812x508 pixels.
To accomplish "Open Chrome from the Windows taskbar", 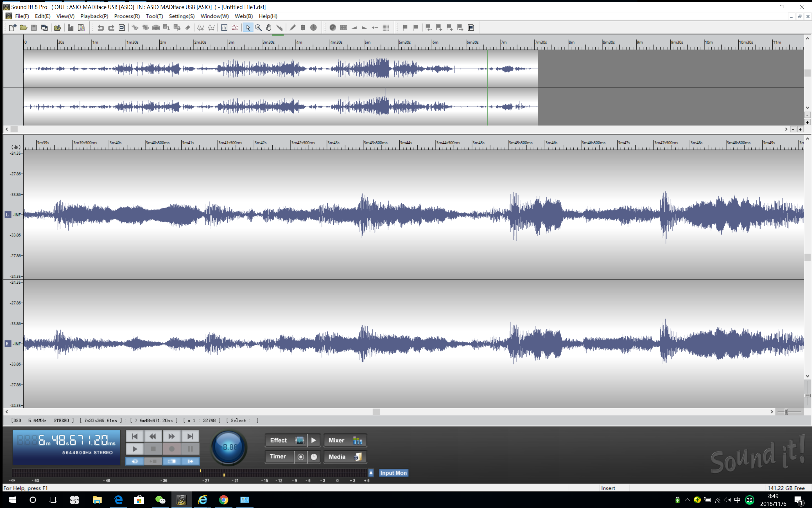I will pyautogui.click(x=224, y=500).
